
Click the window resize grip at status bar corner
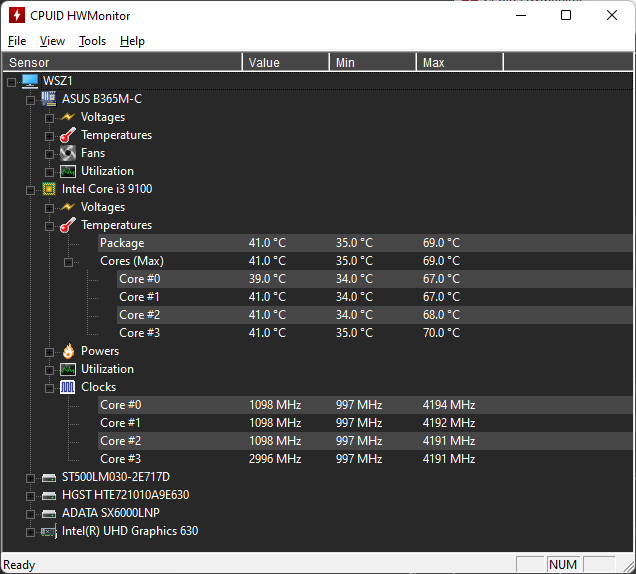click(628, 566)
